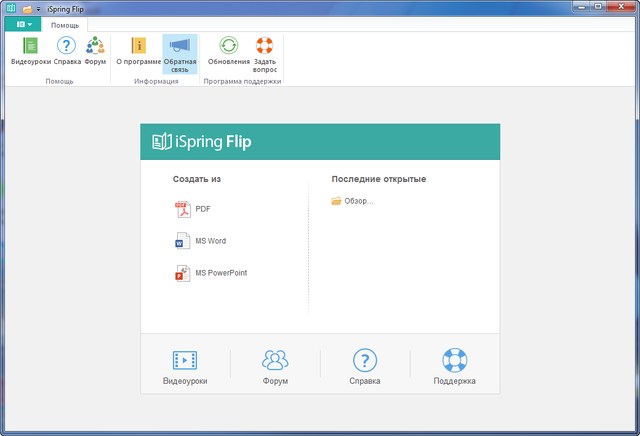
Task: Open Справка on the start panel
Action: point(365,367)
